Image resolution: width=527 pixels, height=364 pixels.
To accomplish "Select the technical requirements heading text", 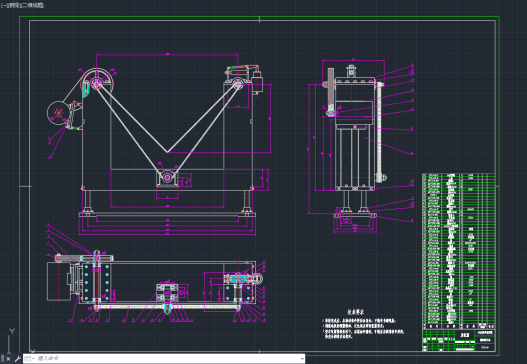I will pos(356,312).
